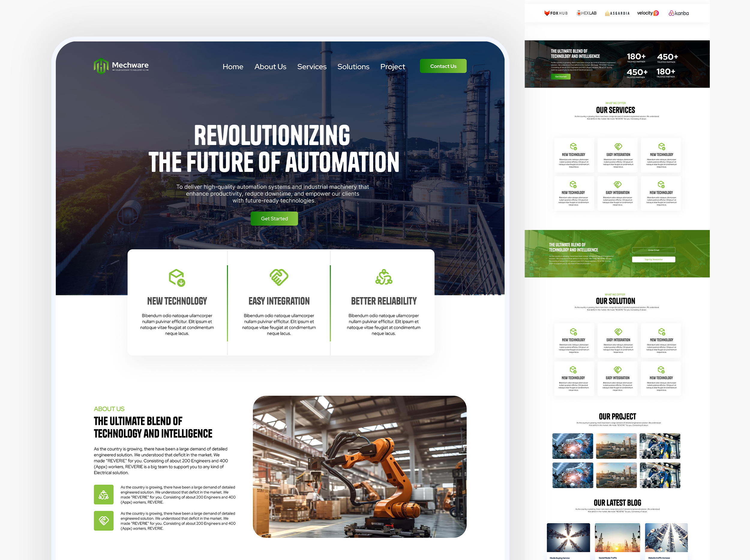
Task: Open the Media Buying Service blog image
Action: pyautogui.click(x=568, y=537)
